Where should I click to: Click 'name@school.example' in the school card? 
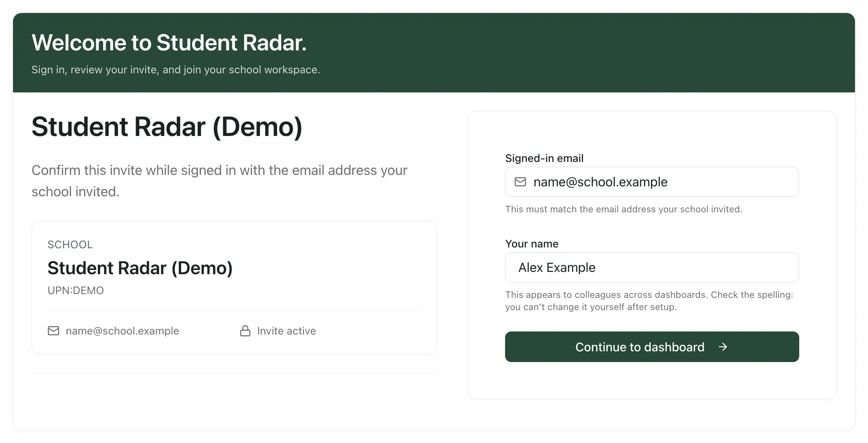(122, 331)
